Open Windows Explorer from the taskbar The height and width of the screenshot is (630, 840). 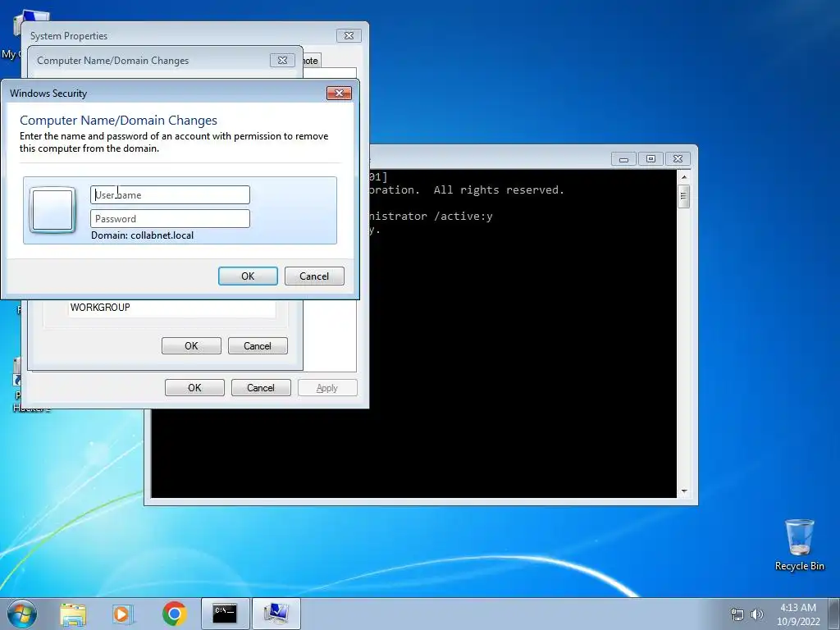tap(73, 614)
